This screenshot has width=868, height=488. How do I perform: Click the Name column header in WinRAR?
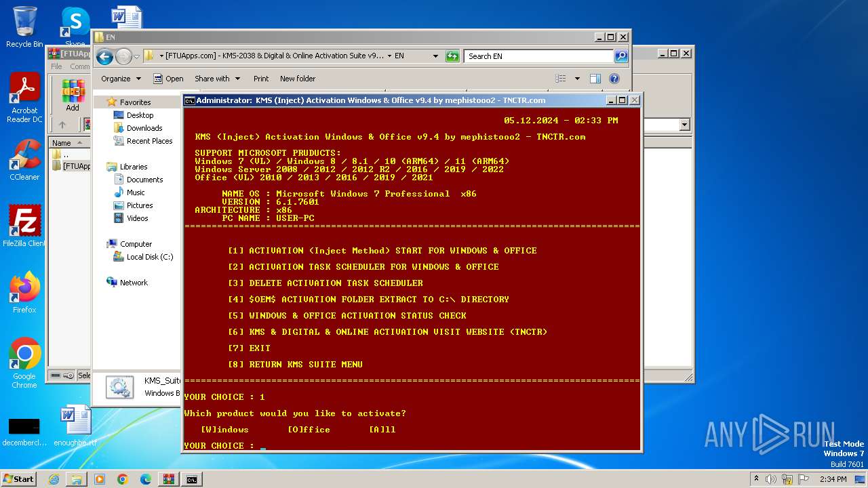coord(70,143)
